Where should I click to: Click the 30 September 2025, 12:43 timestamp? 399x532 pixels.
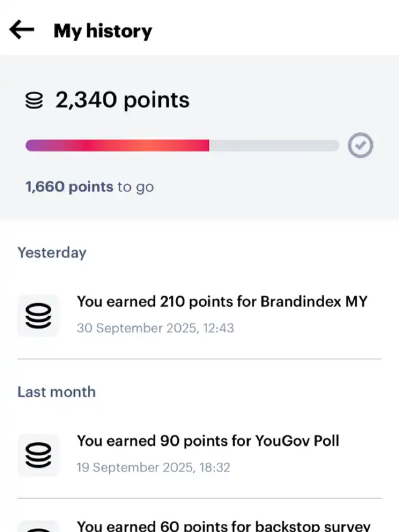tap(155, 327)
